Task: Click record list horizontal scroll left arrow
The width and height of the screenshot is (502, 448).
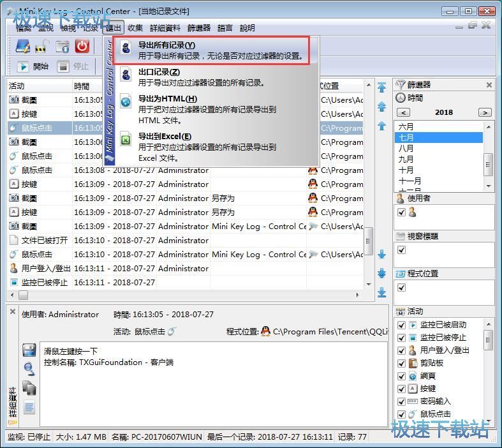Action: [x=12, y=295]
